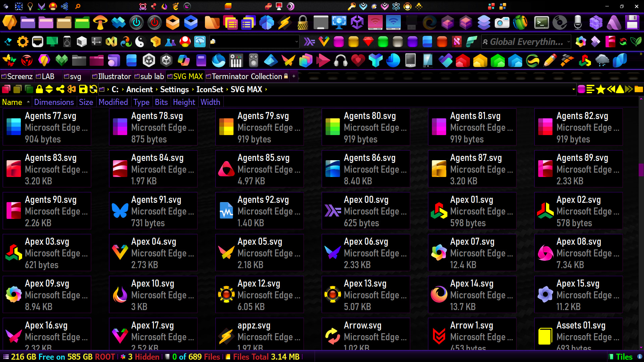The width and height of the screenshot is (644, 362).
Task: Expand the Global Everything search dropdown
Action: (568, 42)
